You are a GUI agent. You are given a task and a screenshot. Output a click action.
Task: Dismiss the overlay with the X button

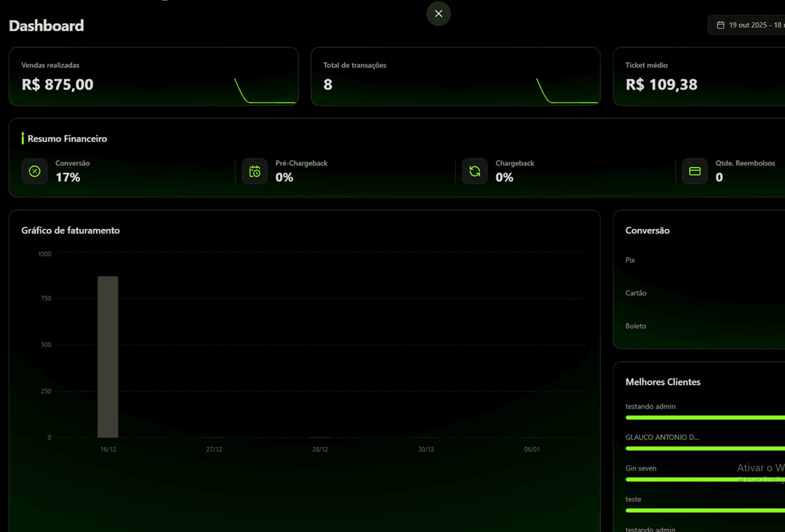coord(438,13)
